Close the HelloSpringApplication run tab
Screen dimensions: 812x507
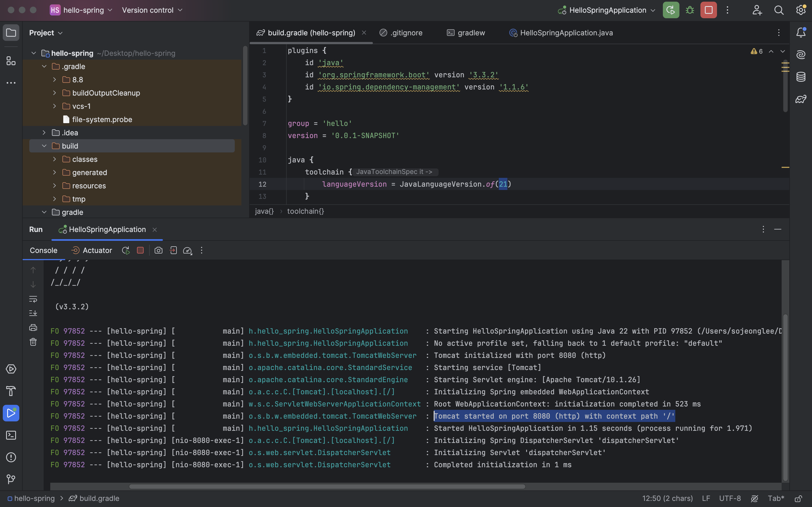(155, 230)
